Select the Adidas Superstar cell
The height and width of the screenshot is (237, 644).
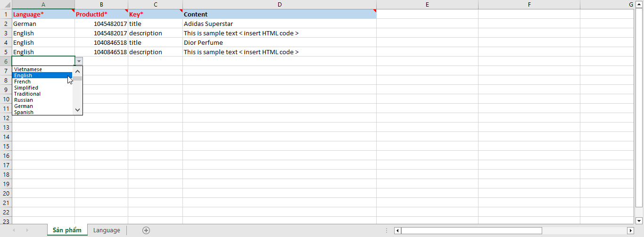click(x=280, y=24)
